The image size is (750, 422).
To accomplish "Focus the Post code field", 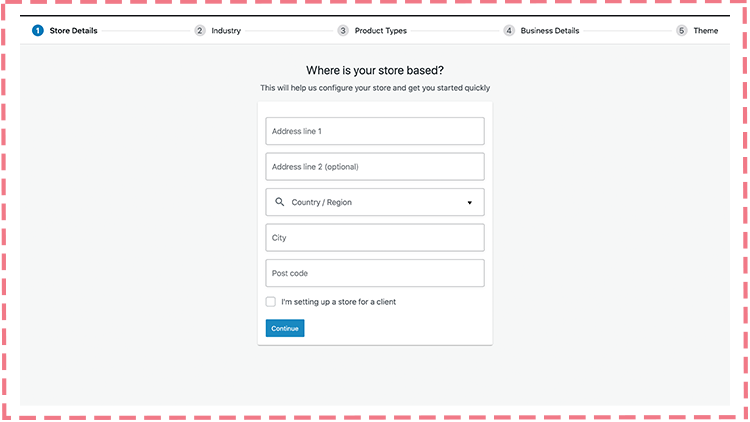I will [x=374, y=273].
